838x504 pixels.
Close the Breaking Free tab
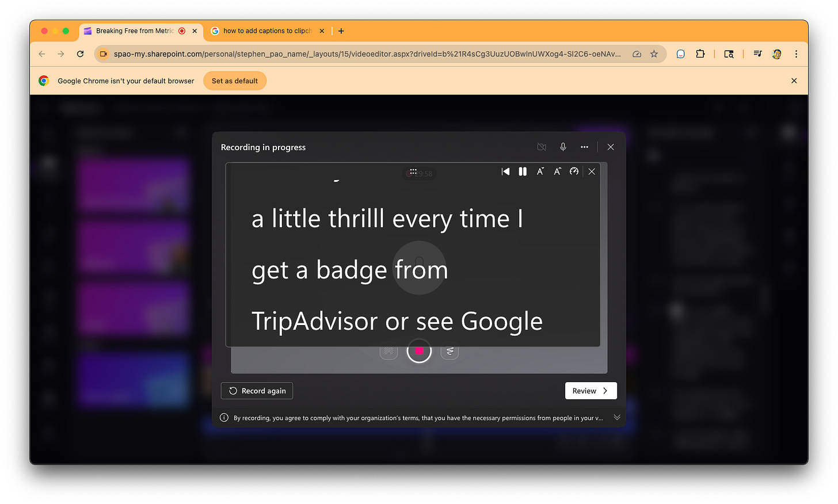195,31
